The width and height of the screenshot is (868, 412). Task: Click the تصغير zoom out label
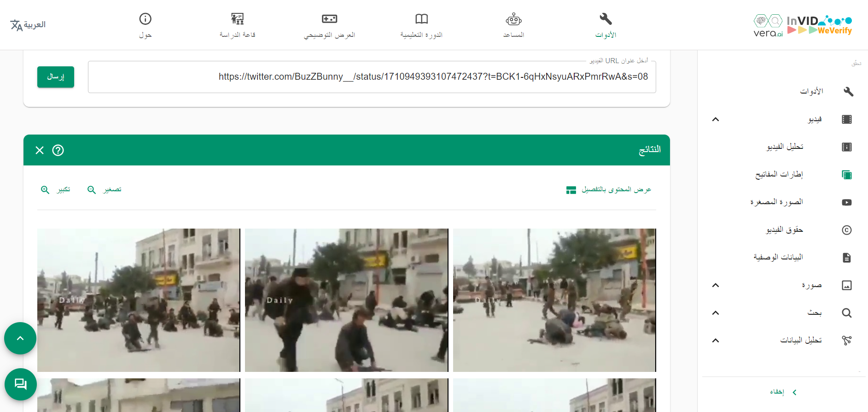112,189
